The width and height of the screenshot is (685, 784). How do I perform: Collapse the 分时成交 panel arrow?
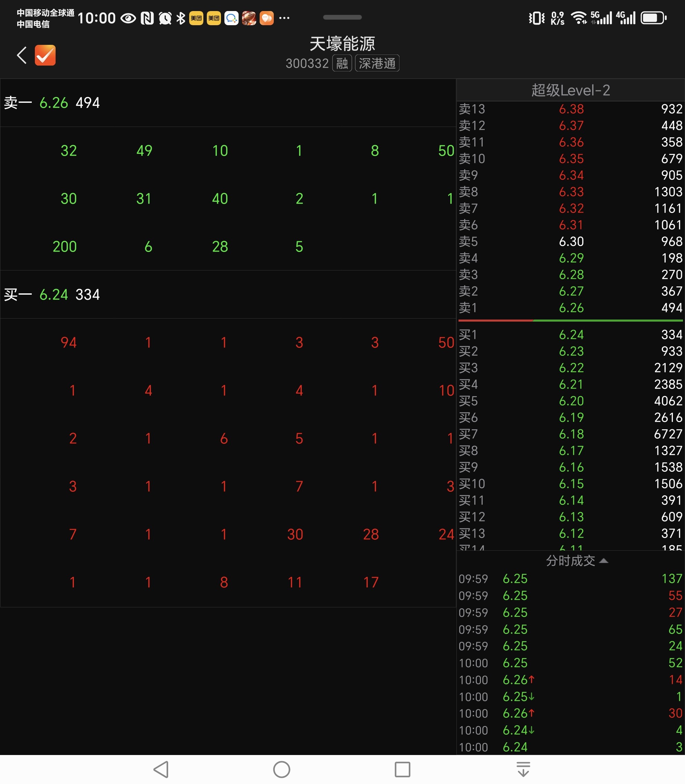tap(604, 561)
